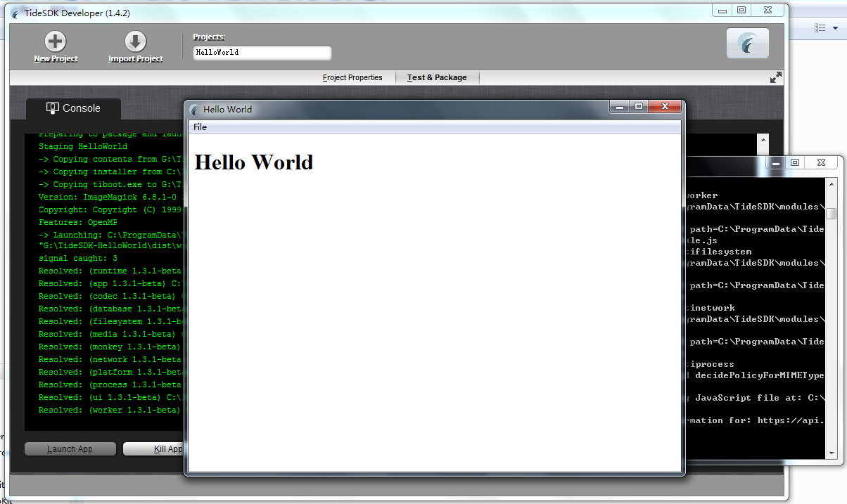
Task: Click the Console tab monitor icon
Action: [52, 108]
